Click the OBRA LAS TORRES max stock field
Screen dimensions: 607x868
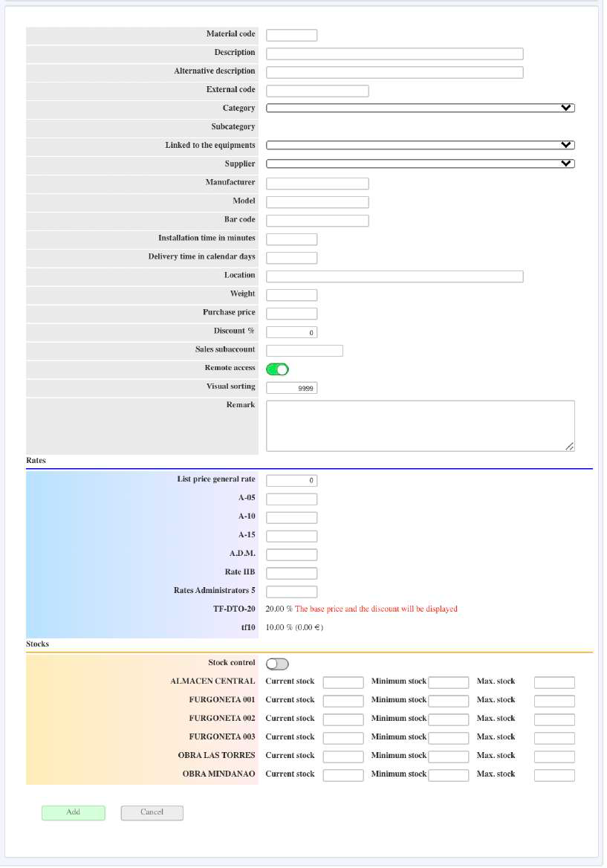coord(554,757)
